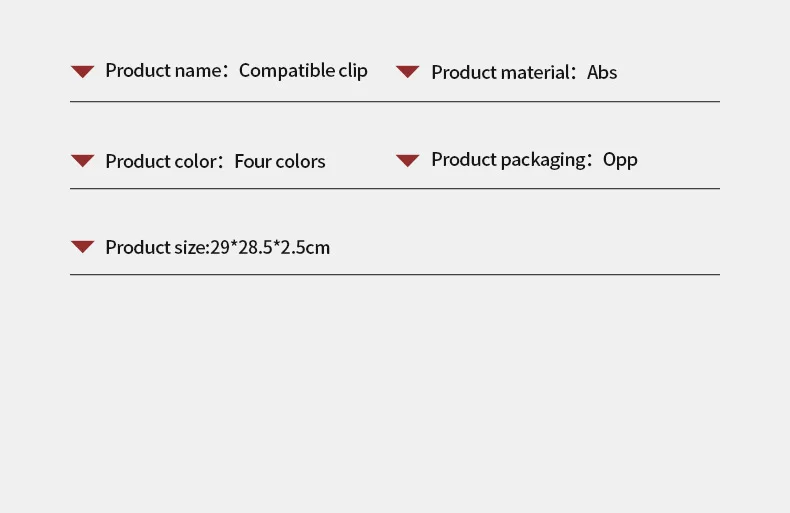The height and width of the screenshot is (513, 790).
Task: Click the 'Abs' material value
Action: [602, 73]
